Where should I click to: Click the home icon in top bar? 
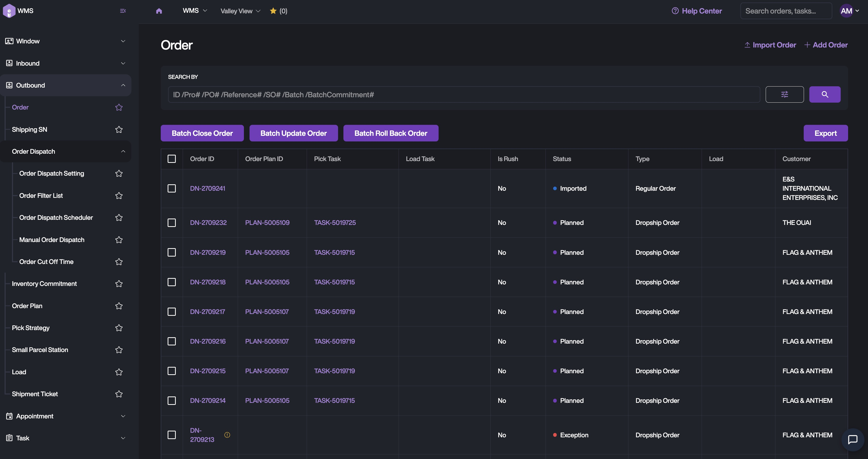coord(159,11)
